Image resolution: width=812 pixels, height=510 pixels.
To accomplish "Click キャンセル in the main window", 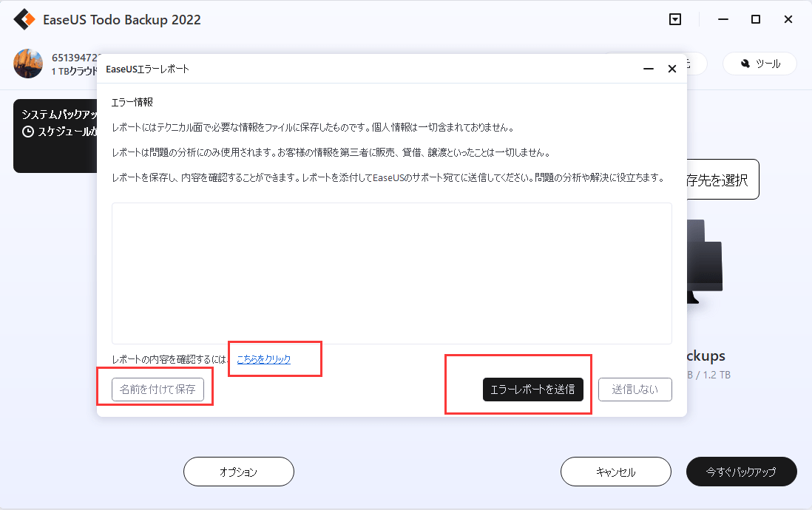I will 616,472.
